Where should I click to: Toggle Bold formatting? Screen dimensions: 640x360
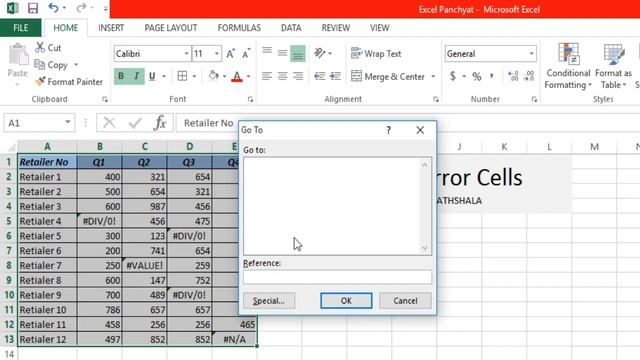click(x=121, y=76)
